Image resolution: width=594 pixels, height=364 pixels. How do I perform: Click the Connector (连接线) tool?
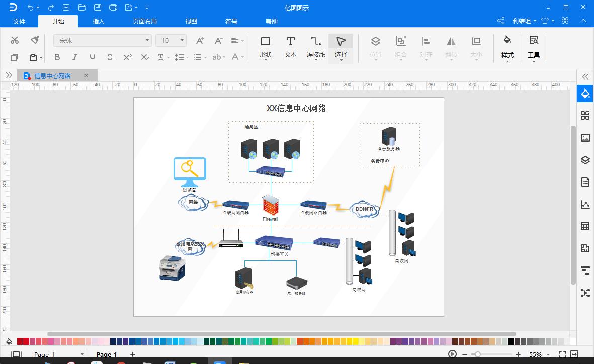[315, 47]
